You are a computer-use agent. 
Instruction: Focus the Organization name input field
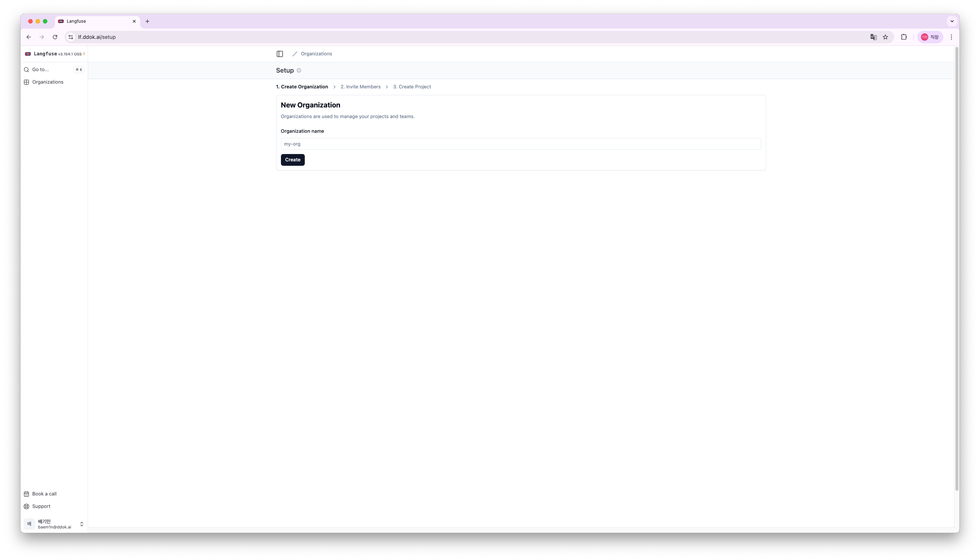click(521, 144)
